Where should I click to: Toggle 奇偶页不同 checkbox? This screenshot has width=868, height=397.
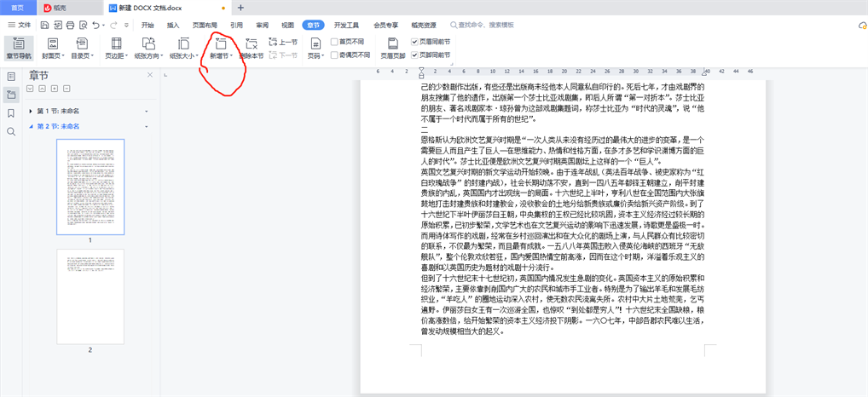(x=335, y=55)
